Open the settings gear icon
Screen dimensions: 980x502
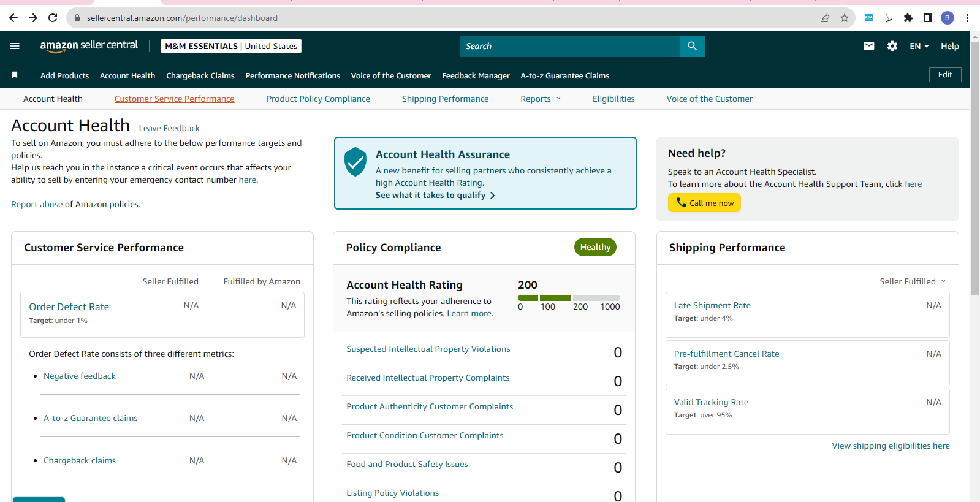click(x=892, y=46)
